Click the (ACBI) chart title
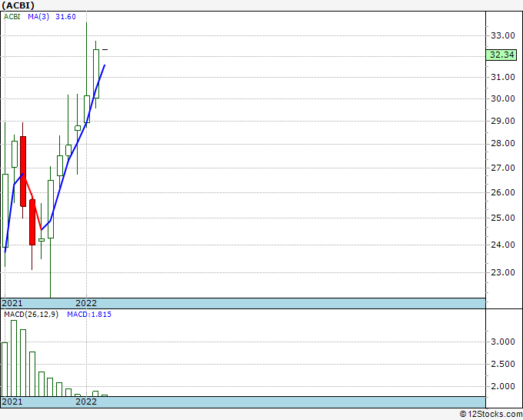523x420 pixels. (18, 5)
